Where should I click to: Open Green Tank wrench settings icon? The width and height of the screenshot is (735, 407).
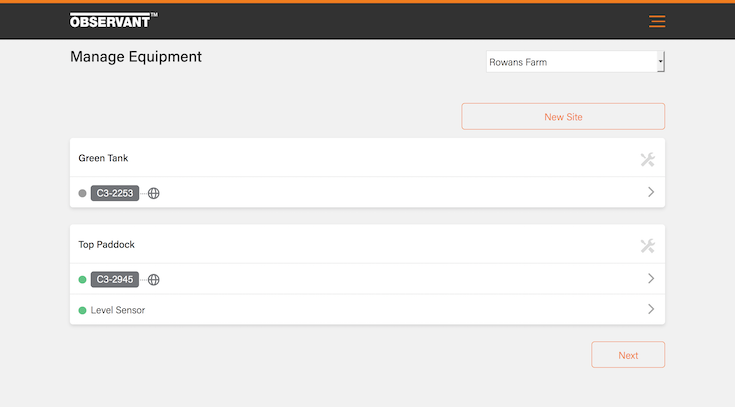click(647, 159)
